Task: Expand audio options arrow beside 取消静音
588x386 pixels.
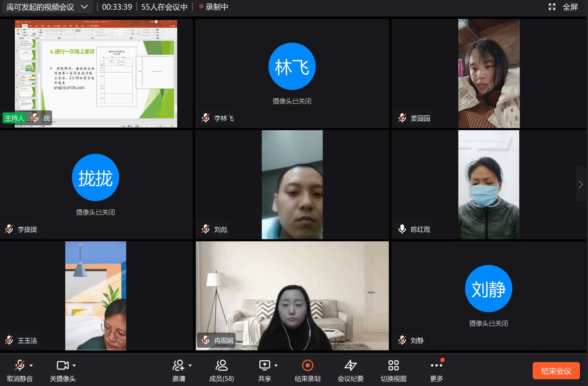Action: click(x=31, y=365)
